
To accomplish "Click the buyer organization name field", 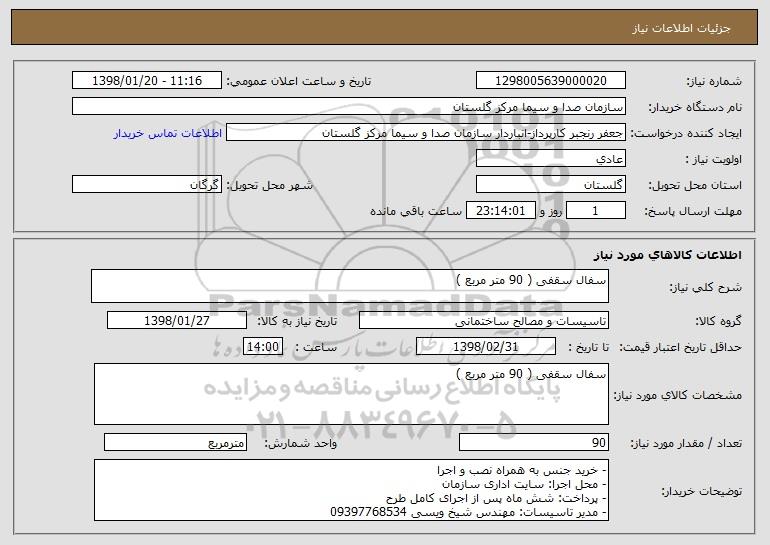I will coord(349,107).
